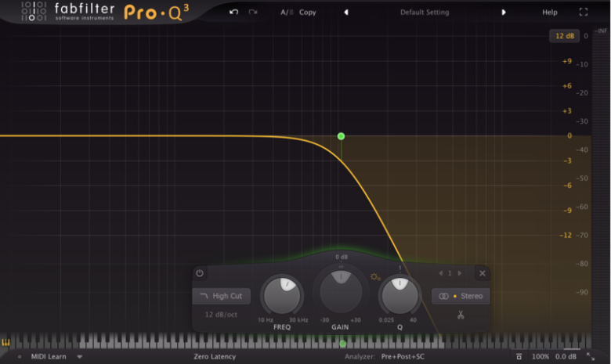Toggle the piano keyboard display icon
This screenshot has width=611, height=364.
click(5, 343)
